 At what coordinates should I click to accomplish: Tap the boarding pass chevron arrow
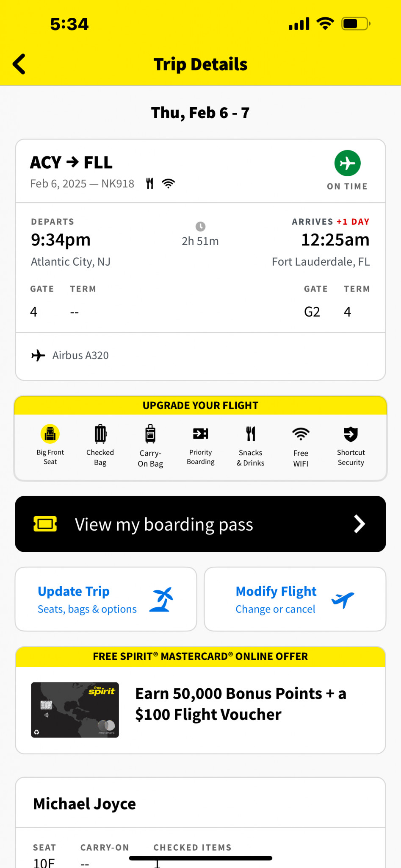point(359,524)
